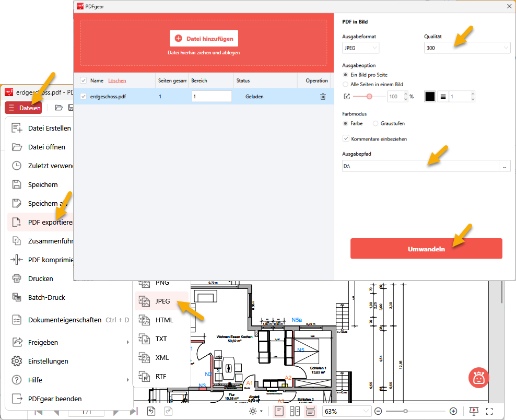Enter fullscreen view with the bottom-right icon
This screenshot has width=516, height=420.
coord(489,411)
